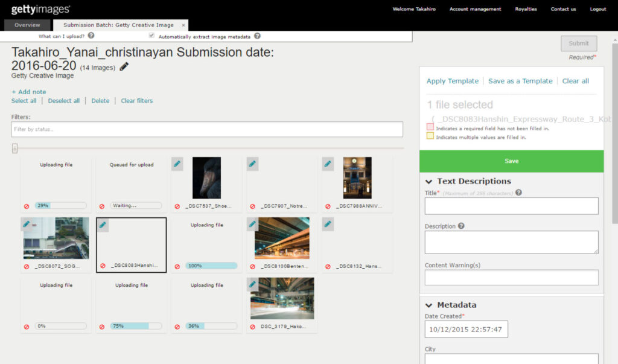Click edit pencil on _DSC8100Benten thumbnail
The image size is (618, 364).
pos(252,224)
